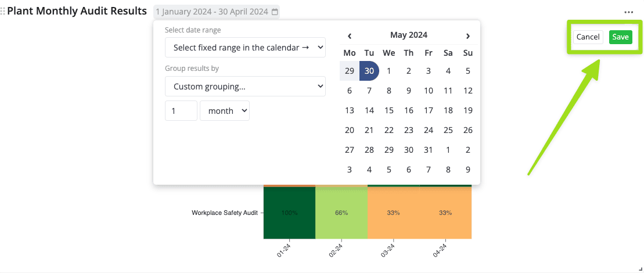Click the orange 33% cell for 04-24
Screen dimensions: 644x273
(x=445, y=213)
